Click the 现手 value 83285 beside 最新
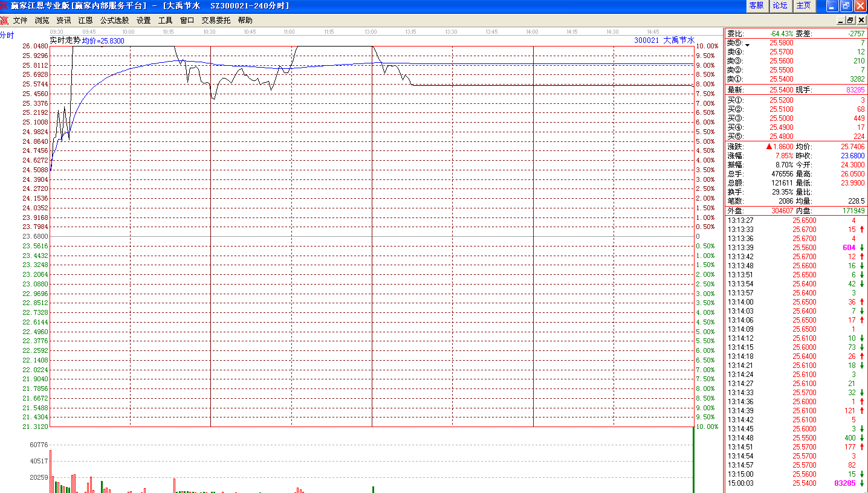This screenshot has width=868, height=493. tap(855, 90)
